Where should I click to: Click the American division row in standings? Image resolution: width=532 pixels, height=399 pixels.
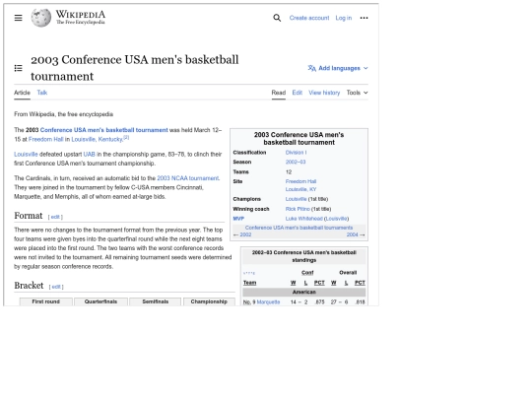(x=304, y=293)
